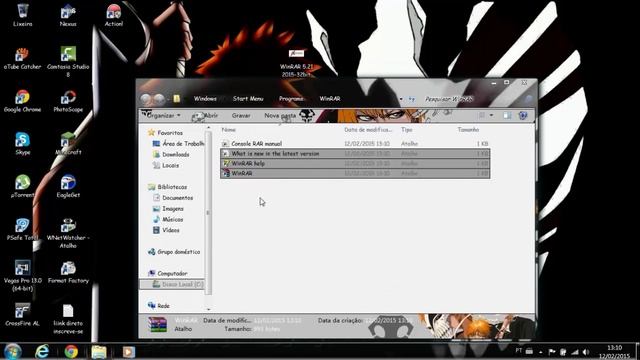Select the WinRAR help shortcut
The height and width of the screenshot is (360, 640).
(x=355, y=164)
